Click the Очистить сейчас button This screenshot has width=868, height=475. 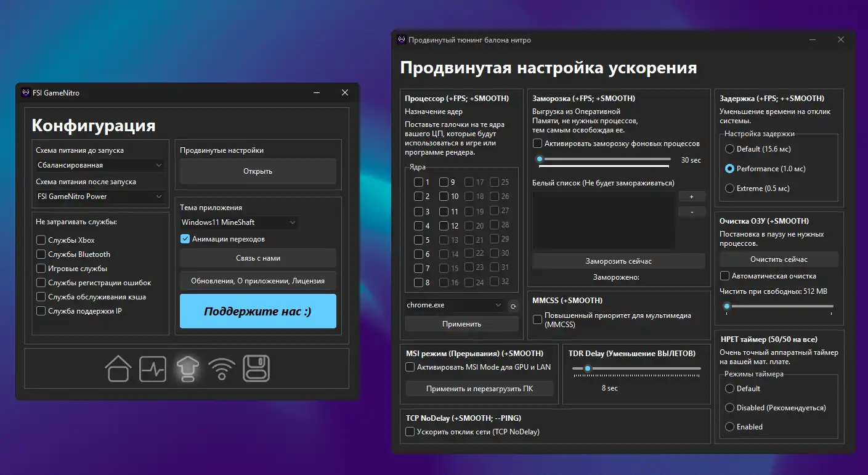[779, 259]
